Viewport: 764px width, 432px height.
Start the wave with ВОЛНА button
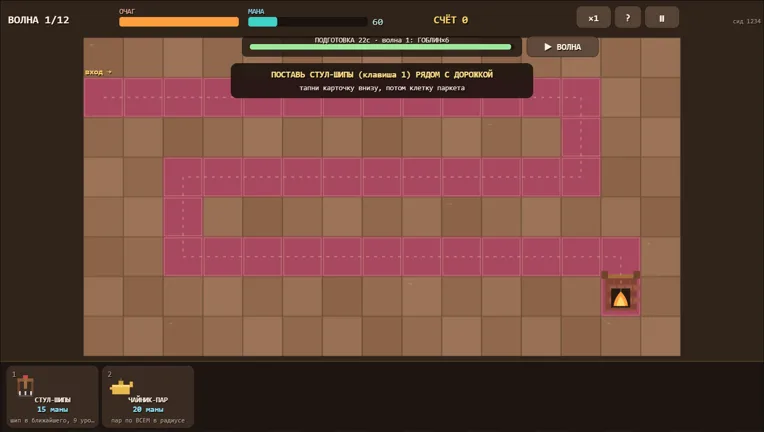coord(563,47)
